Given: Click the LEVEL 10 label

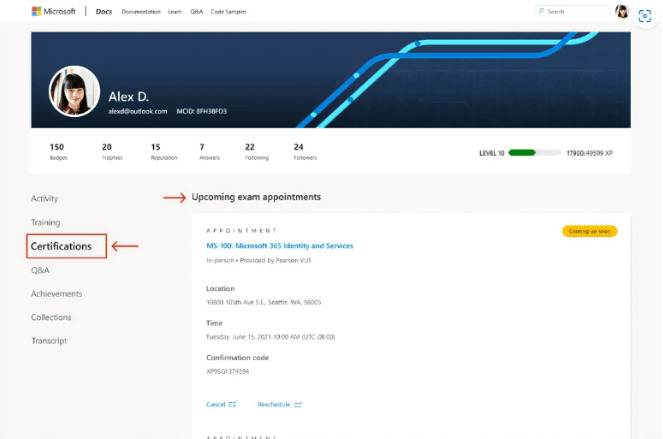Looking at the screenshot, I should pyautogui.click(x=492, y=153).
